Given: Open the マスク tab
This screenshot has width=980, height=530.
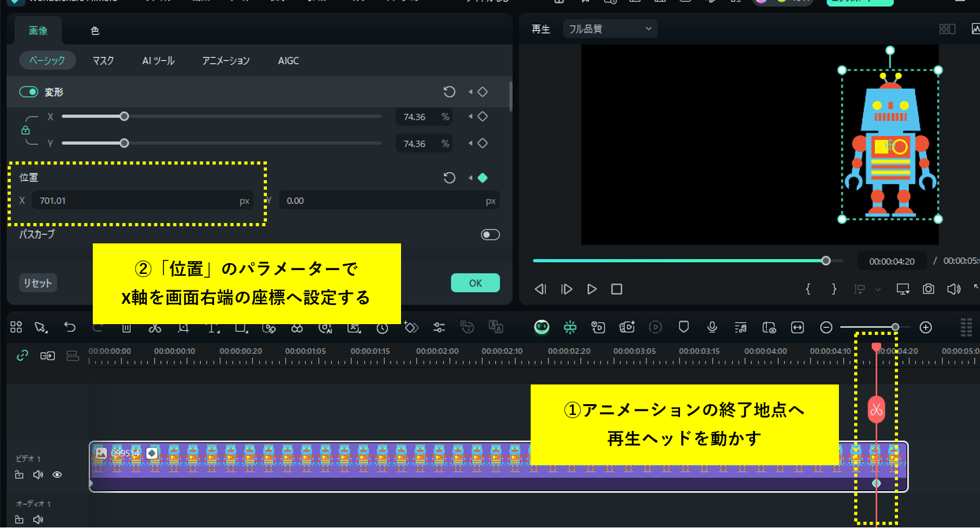Looking at the screenshot, I should [x=102, y=60].
